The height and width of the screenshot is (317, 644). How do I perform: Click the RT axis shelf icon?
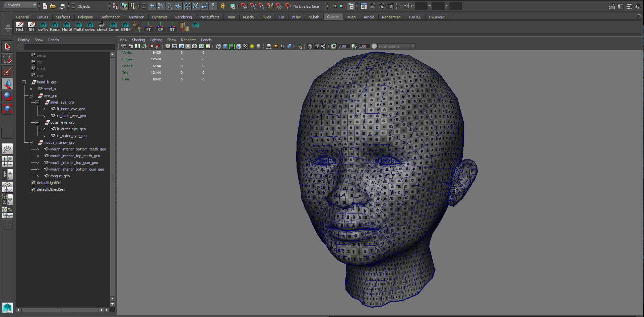coord(172,26)
